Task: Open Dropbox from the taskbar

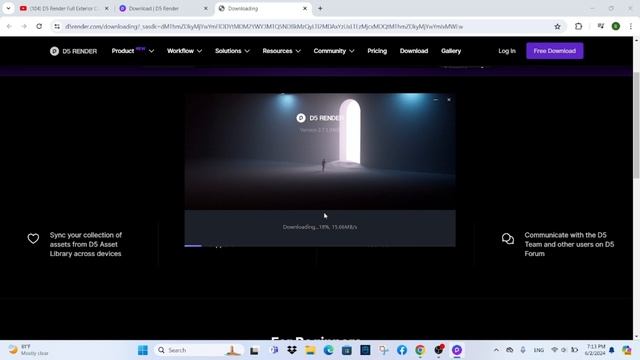Action: point(292,350)
